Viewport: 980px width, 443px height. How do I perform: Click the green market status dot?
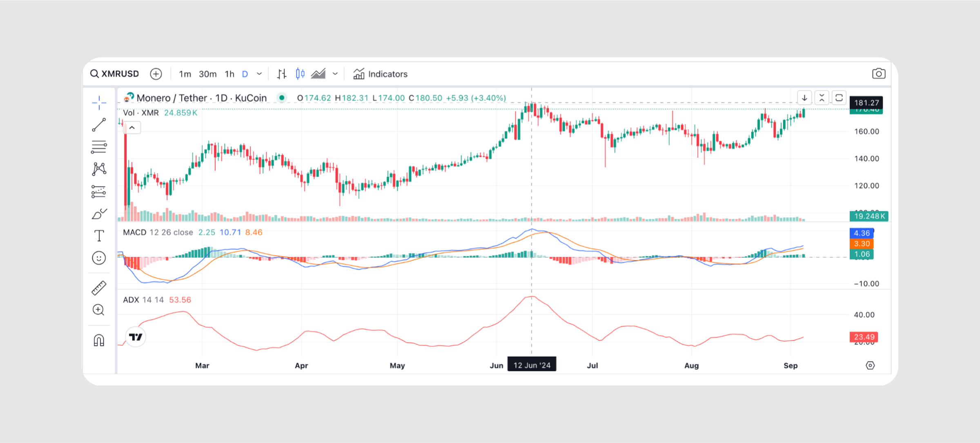pyautogui.click(x=282, y=97)
